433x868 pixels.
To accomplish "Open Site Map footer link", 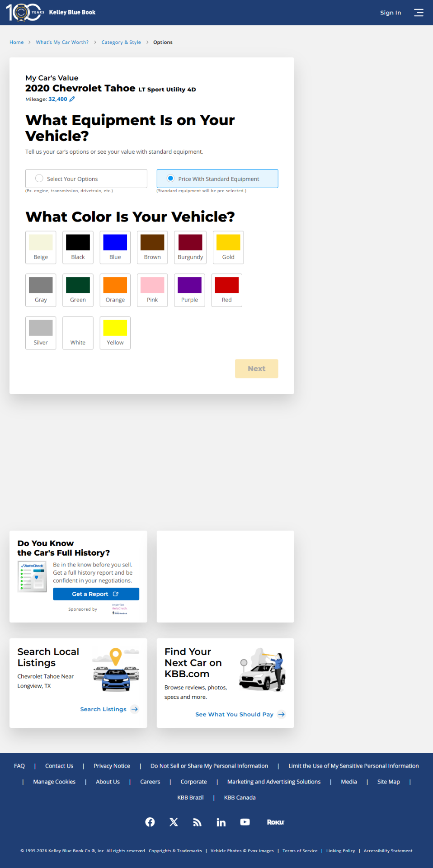I will click(x=389, y=782).
